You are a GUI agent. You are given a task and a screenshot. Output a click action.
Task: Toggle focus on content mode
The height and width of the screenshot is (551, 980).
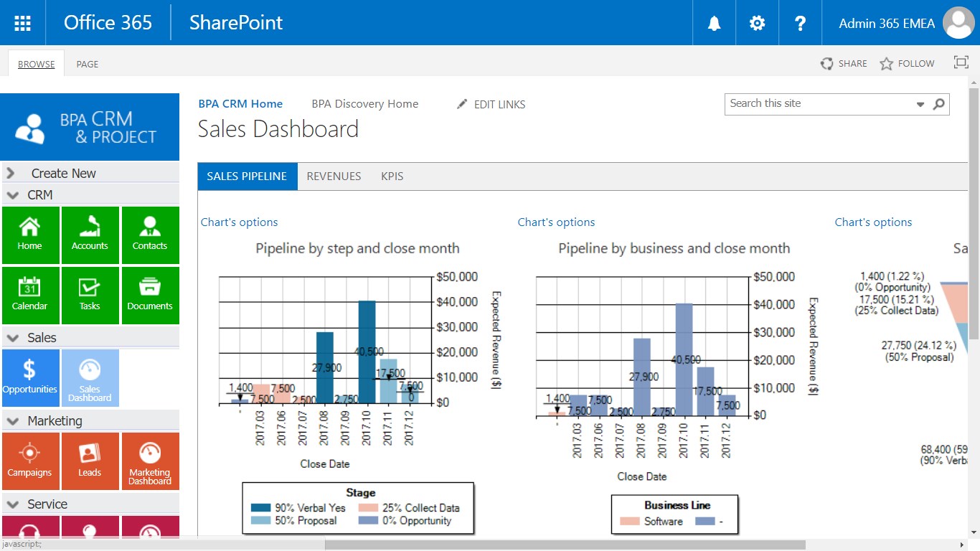click(961, 62)
